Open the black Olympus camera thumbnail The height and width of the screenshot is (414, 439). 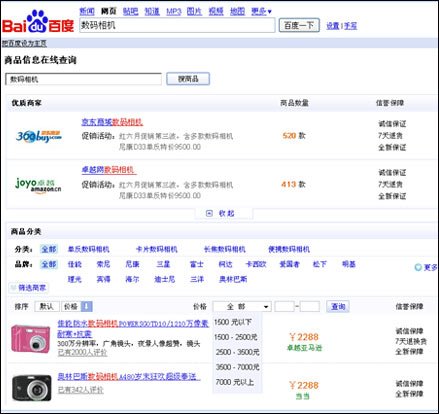[x=32, y=387]
